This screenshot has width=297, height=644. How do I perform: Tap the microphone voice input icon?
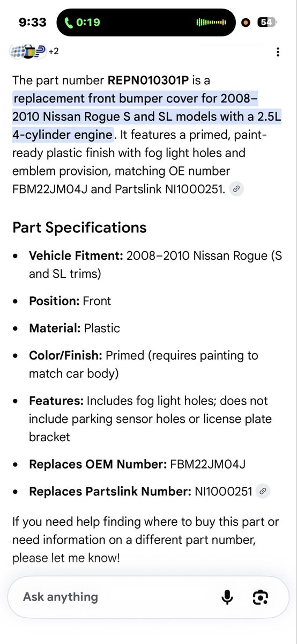coord(227,597)
